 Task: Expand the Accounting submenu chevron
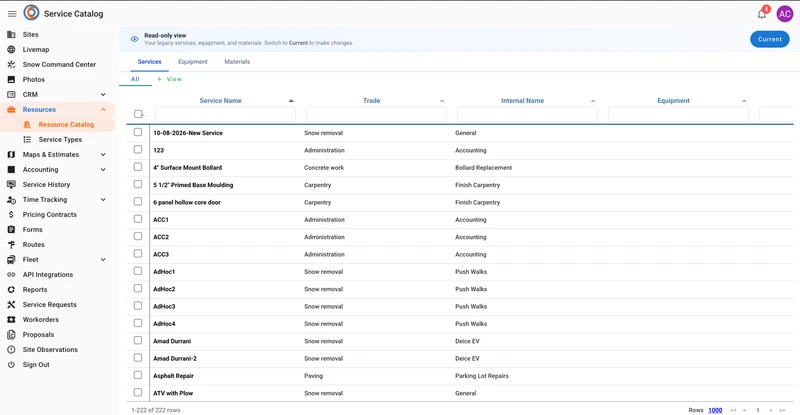click(x=103, y=169)
